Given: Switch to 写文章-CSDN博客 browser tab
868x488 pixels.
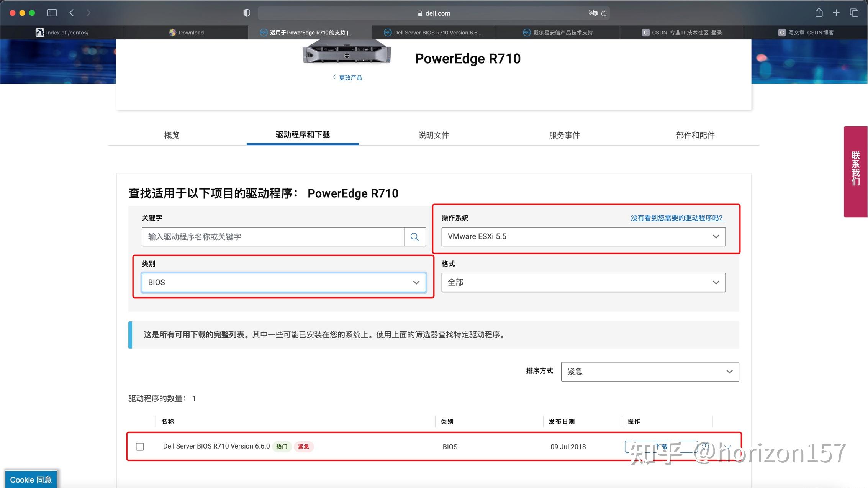Looking at the screenshot, I should point(806,33).
